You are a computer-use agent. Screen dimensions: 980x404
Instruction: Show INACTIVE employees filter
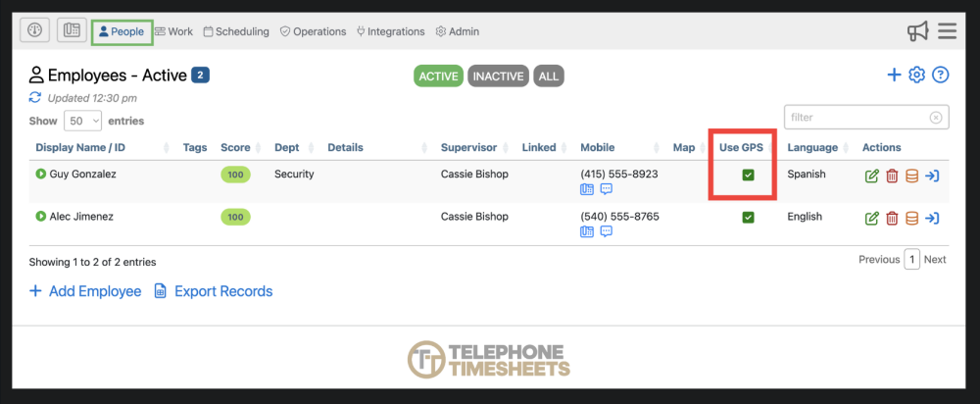coord(498,76)
